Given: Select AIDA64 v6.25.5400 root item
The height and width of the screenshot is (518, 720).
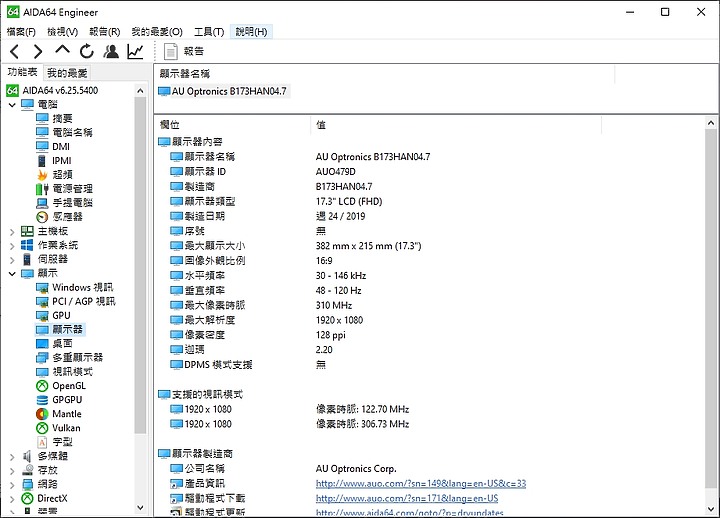Looking at the screenshot, I should [x=52, y=90].
